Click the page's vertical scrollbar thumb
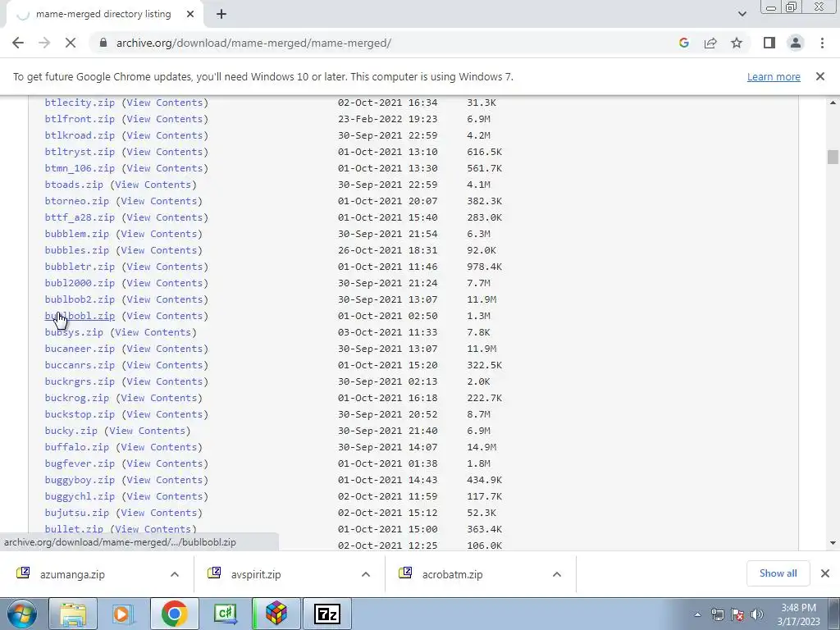Image resolution: width=840 pixels, height=630 pixels. coord(833,157)
